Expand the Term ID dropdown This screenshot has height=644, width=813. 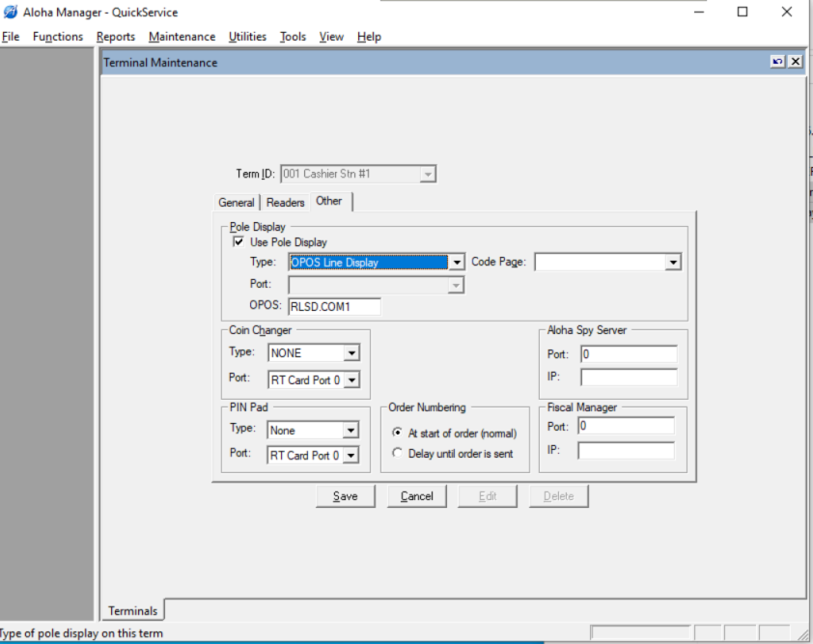point(428,174)
